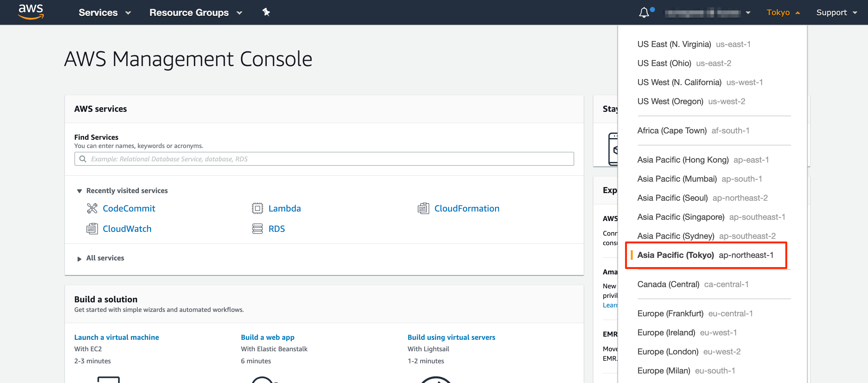Viewport: 868px width, 383px height.
Task: Open the Support dropdown menu
Action: pos(837,12)
